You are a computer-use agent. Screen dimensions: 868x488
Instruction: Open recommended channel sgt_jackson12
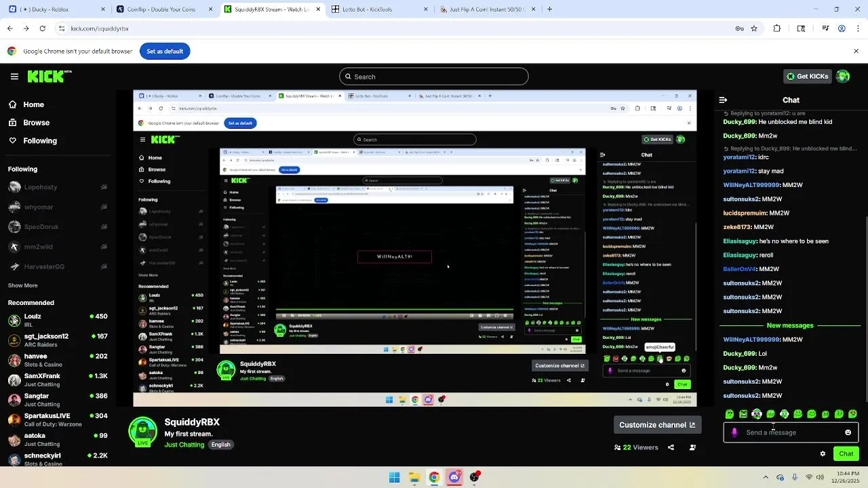[58, 340]
